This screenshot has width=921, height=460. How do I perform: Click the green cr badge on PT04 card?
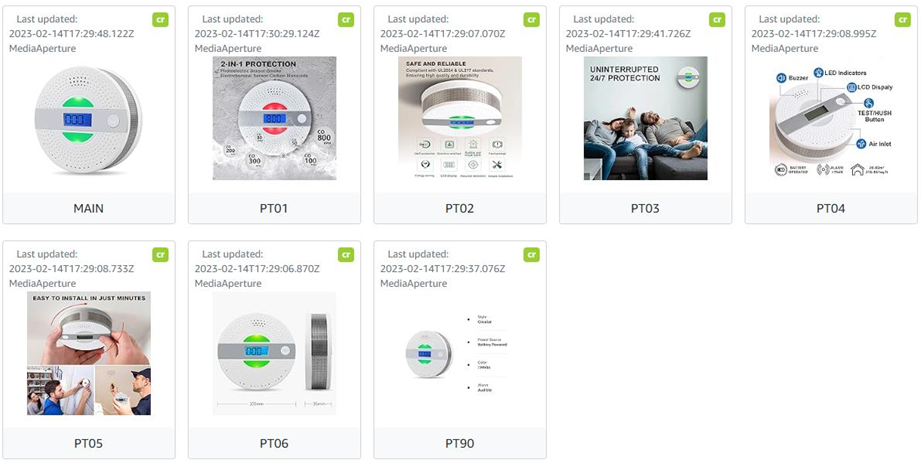click(903, 20)
